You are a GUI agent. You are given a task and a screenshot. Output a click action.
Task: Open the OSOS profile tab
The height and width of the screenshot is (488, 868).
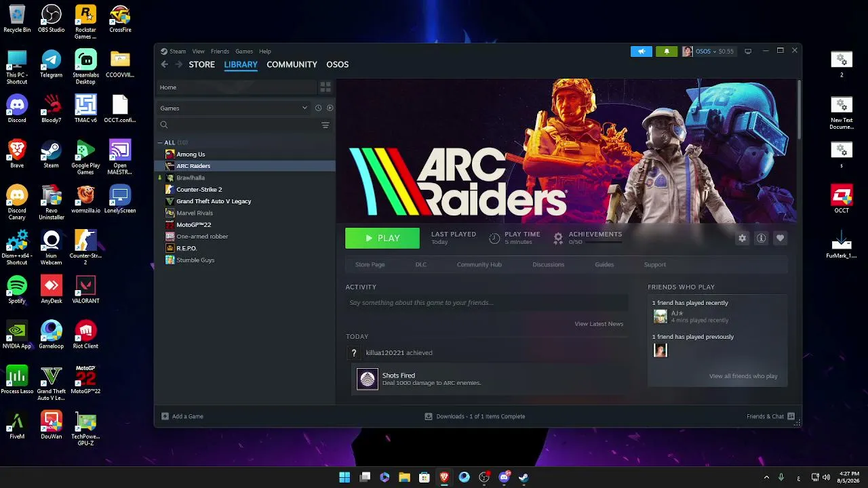pyautogui.click(x=337, y=64)
